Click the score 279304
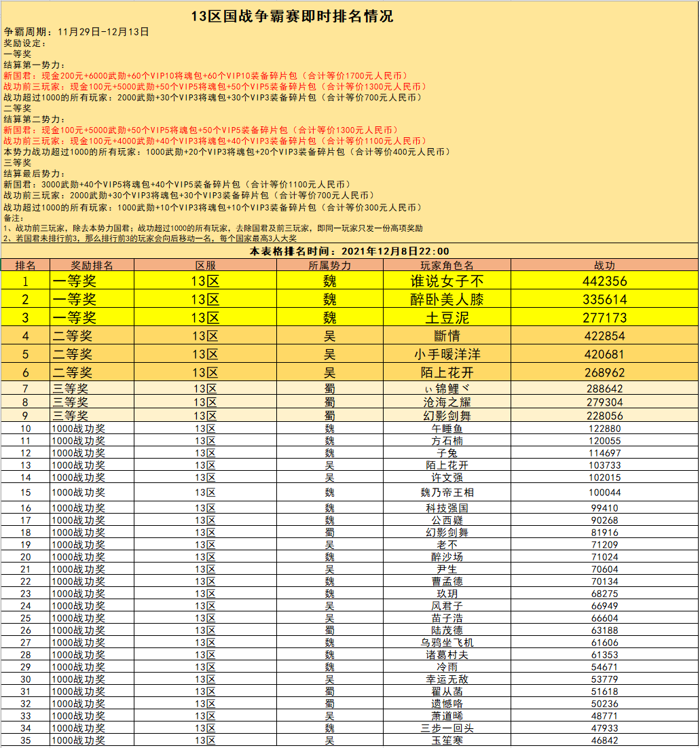 click(x=605, y=402)
